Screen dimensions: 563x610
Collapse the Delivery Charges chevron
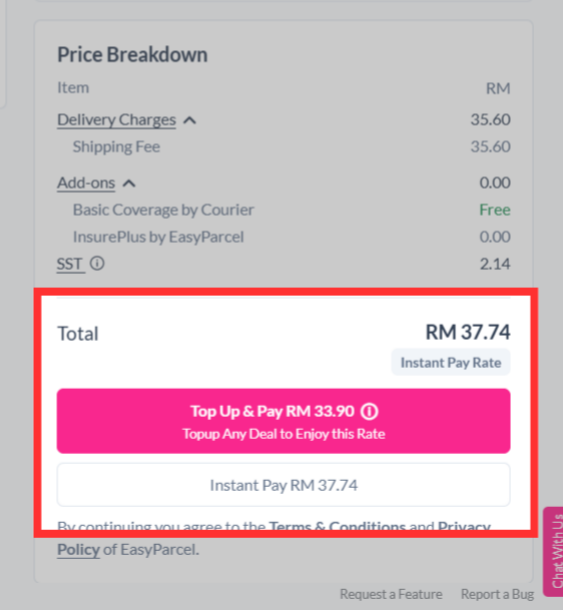[x=189, y=120]
